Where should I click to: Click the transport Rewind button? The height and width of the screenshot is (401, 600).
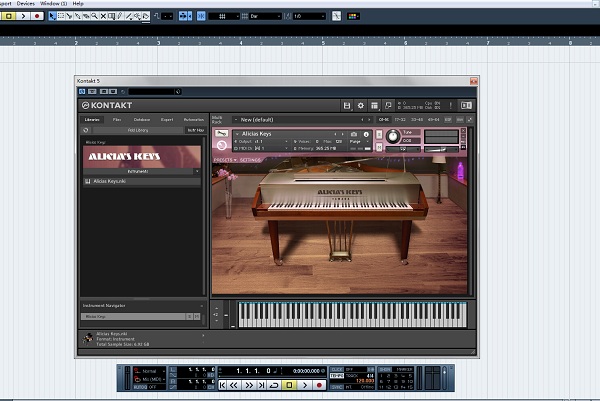[234, 385]
